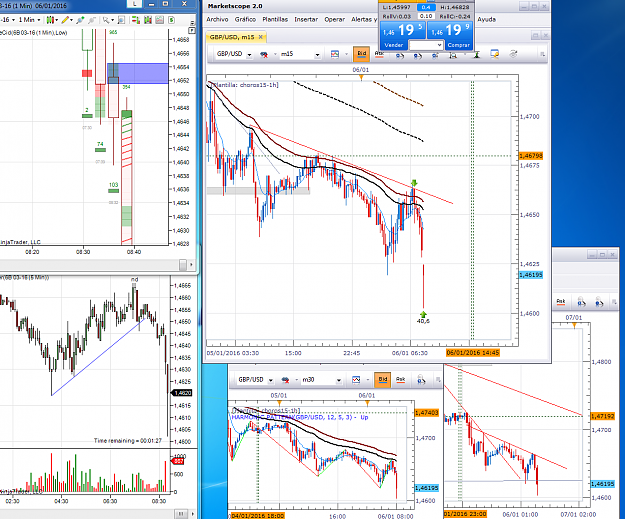The image size is (625, 519).
Task: Toggle the Bid button in m30 chart
Action: (383, 380)
